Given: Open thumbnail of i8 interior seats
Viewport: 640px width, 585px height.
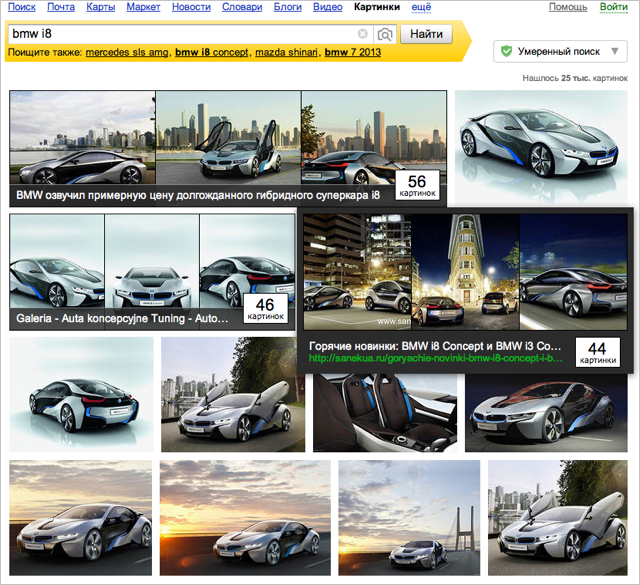Looking at the screenshot, I should pos(385,414).
